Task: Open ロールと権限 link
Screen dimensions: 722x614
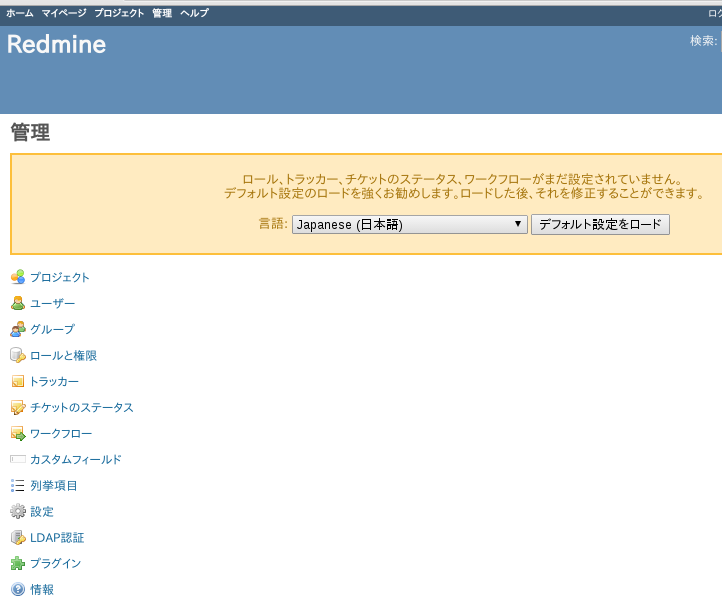Action: coord(64,355)
